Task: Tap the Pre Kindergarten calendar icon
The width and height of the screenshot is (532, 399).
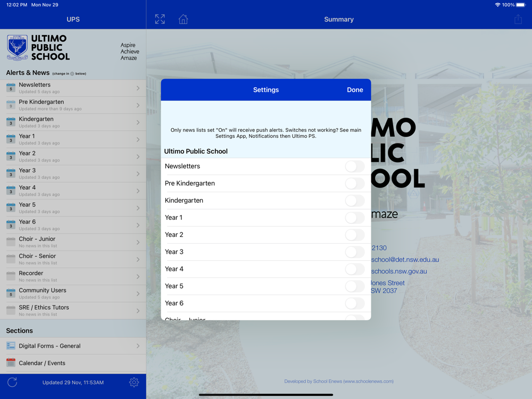Action: click(x=11, y=104)
